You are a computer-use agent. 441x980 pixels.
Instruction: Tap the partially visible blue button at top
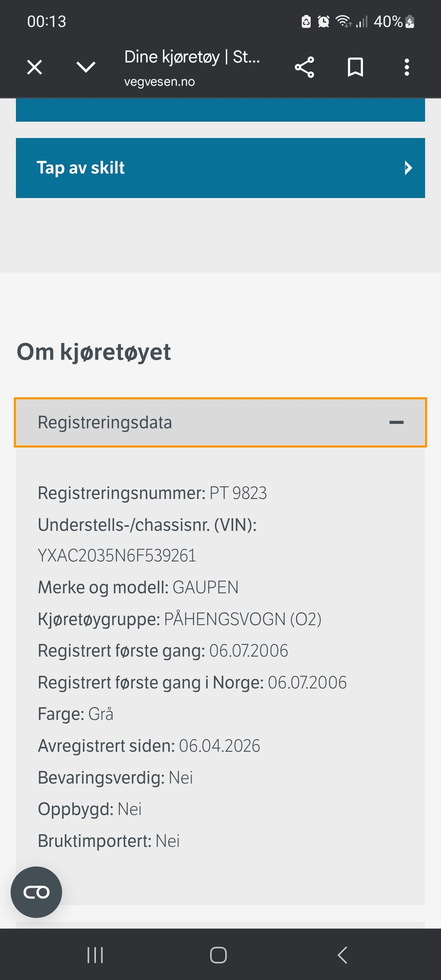tap(220, 110)
